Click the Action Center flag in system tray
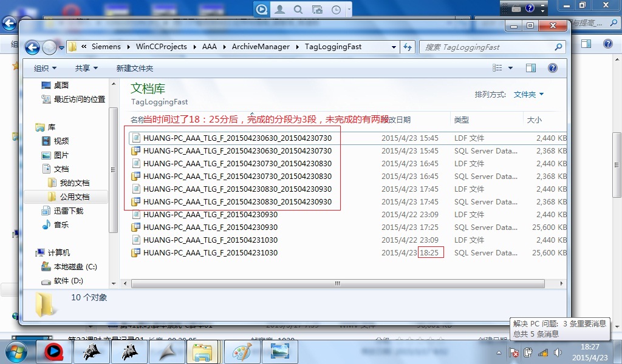Viewport: 622px width, 364px height. pos(513,352)
